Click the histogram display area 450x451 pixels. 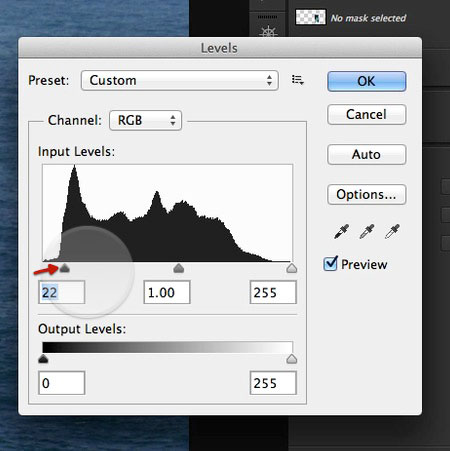coord(167,213)
